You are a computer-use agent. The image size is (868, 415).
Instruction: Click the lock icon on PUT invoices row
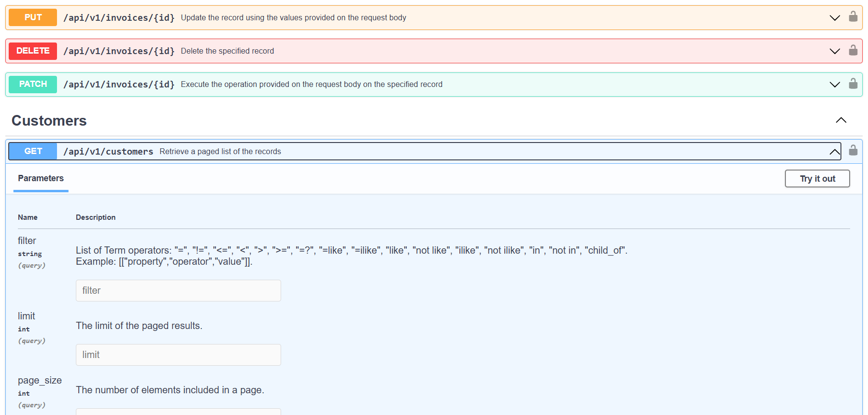pos(853,17)
